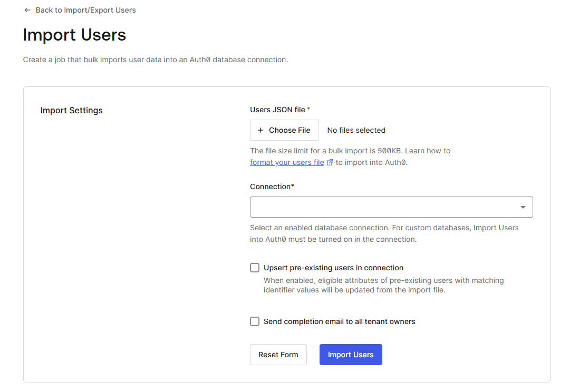579x392 pixels.
Task: Go back to Import/Export Users
Action: click(x=85, y=10)
